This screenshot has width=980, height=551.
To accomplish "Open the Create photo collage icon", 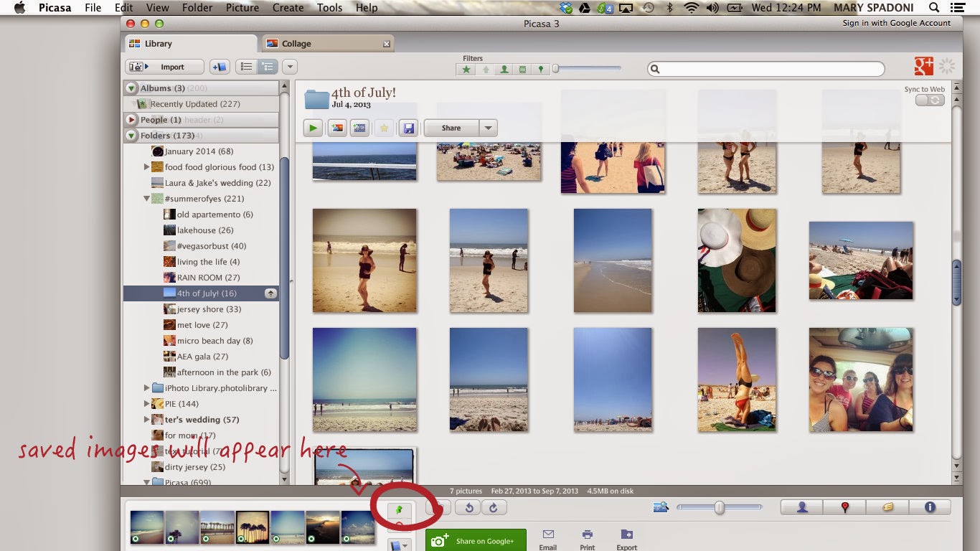I will [x=336, y=128].
